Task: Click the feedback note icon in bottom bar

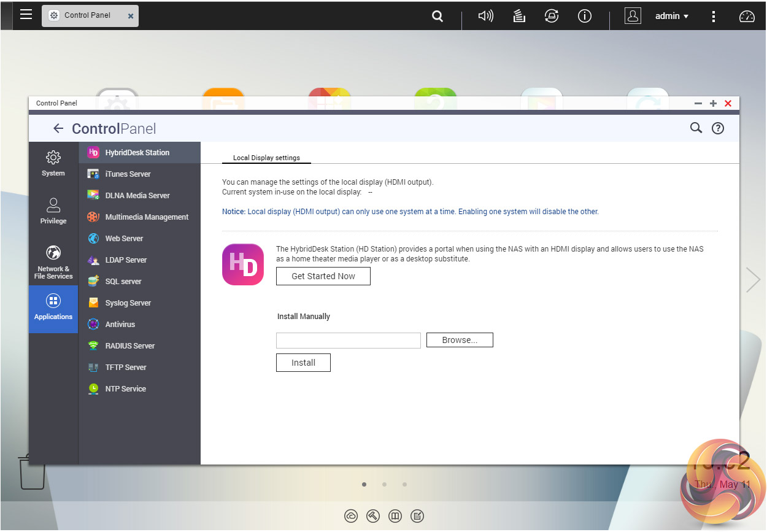Action: point(417,516)
